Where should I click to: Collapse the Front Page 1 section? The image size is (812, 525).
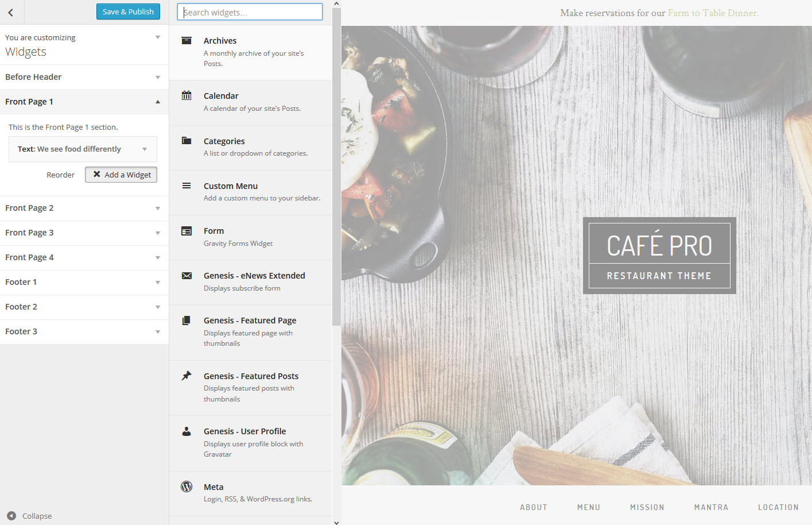click(x=84, y=102)
